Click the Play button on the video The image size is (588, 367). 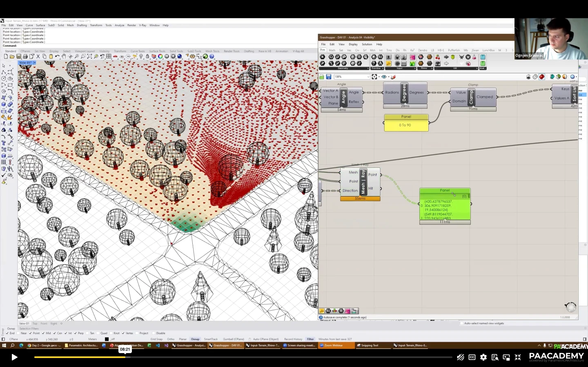14,357
